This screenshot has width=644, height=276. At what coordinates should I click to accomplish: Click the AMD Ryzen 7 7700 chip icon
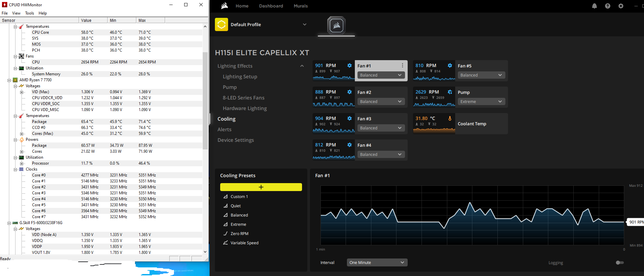coord(15,80)
